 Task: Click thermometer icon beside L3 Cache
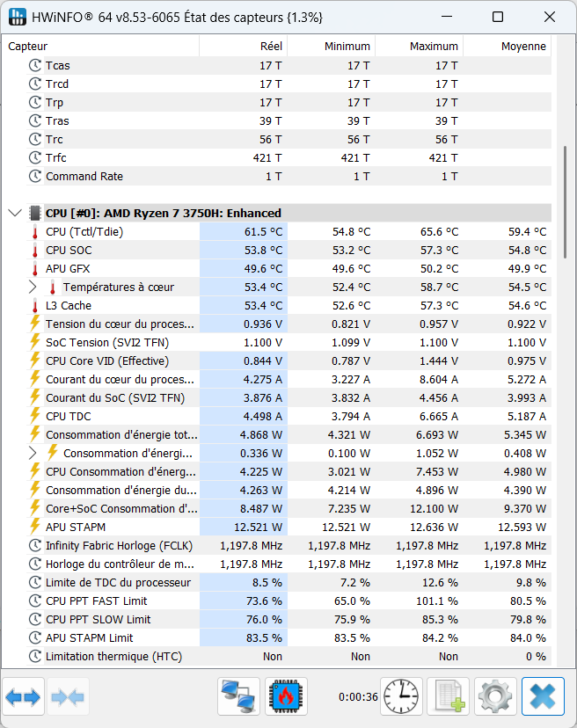point(35,306)
